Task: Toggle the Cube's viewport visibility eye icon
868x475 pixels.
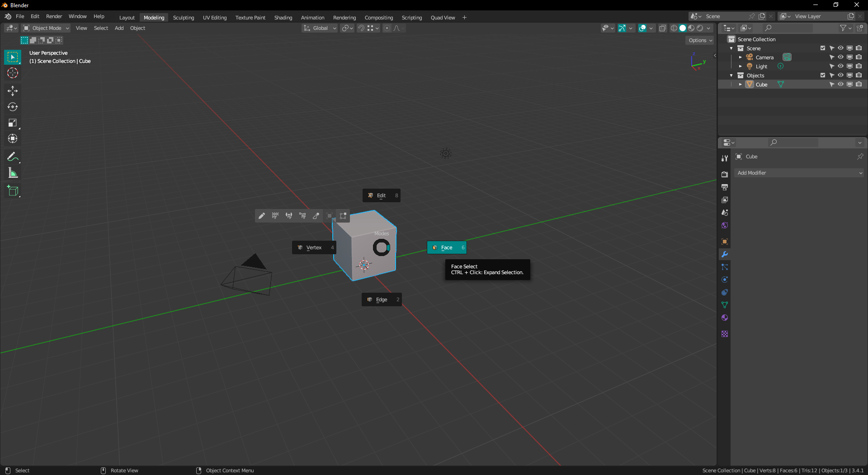Action: click(840, 84)
